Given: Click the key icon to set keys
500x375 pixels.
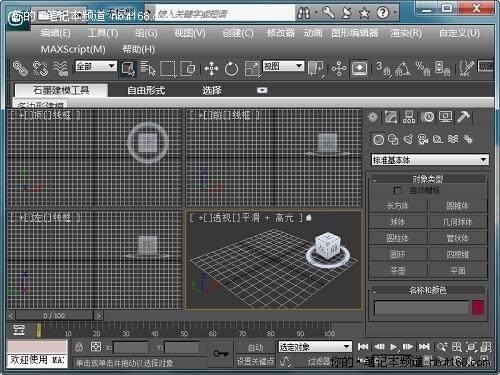Looking at the screenshot, I should 221,353.
